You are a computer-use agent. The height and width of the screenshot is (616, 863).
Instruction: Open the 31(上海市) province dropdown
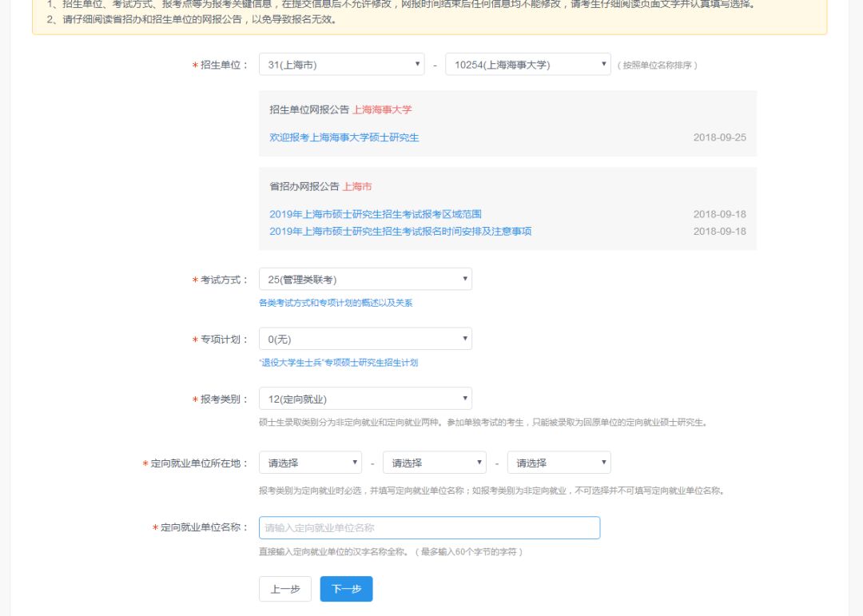(x=341, y=65)
